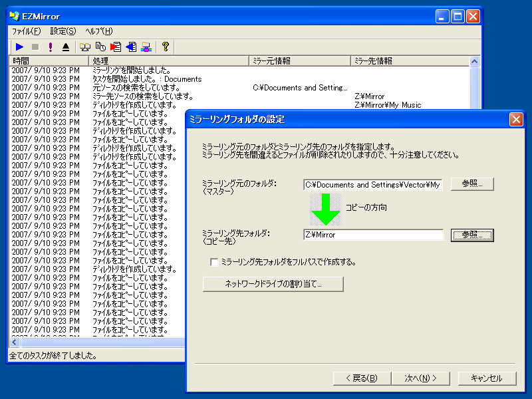The image size is (532, 399).
Task: Click 参照 button beside the Z:¥Mirror field
Action: (x=472, y=235)
